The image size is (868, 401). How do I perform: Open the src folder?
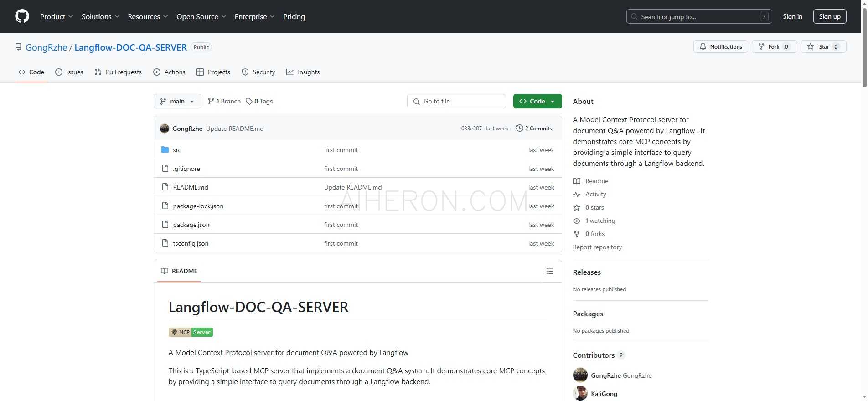(x=177, y=150)
